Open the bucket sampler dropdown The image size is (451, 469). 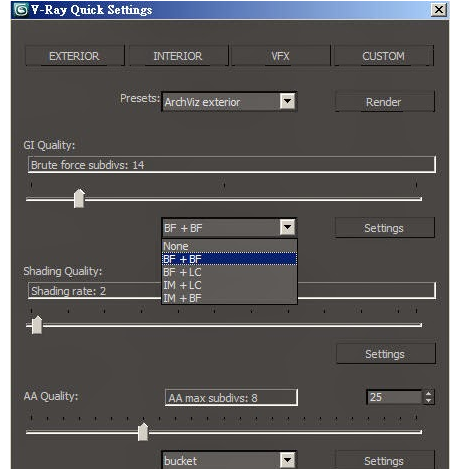tap(229, 460)
